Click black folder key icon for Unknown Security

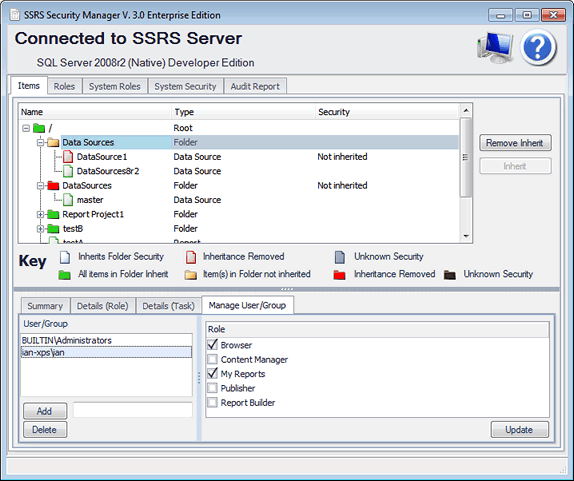pos(450,275)
